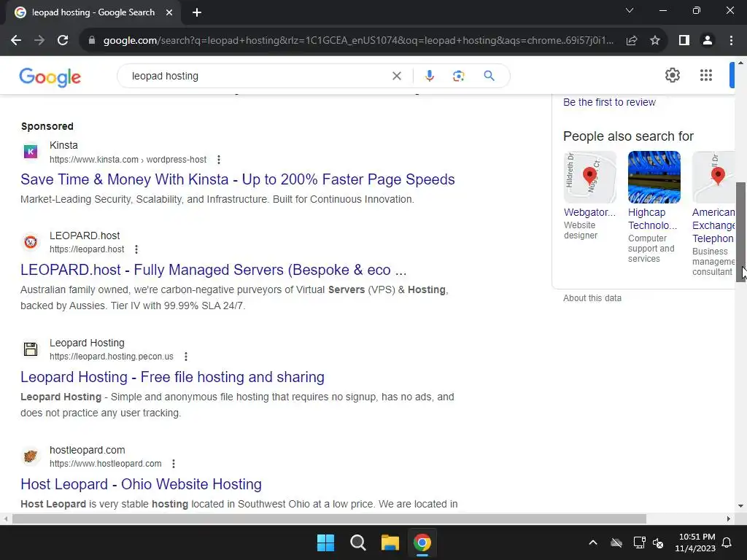The width and height of the screenshot is (747, 560).
Task: Open Webgator map thumbnail
Action: point(589,177)
